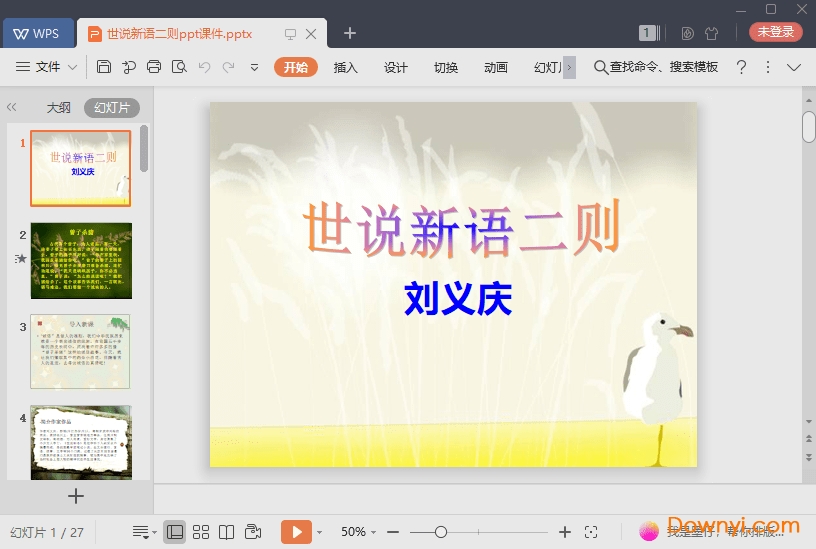Viewport: 816px width, 549px height.
Task: Switch to Slide Sorter view
Action: 201,532
